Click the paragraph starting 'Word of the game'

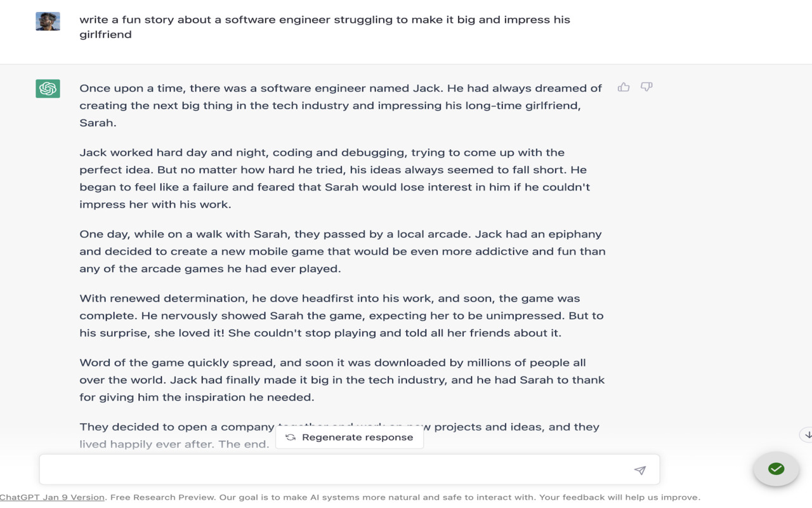click(341, 380)
